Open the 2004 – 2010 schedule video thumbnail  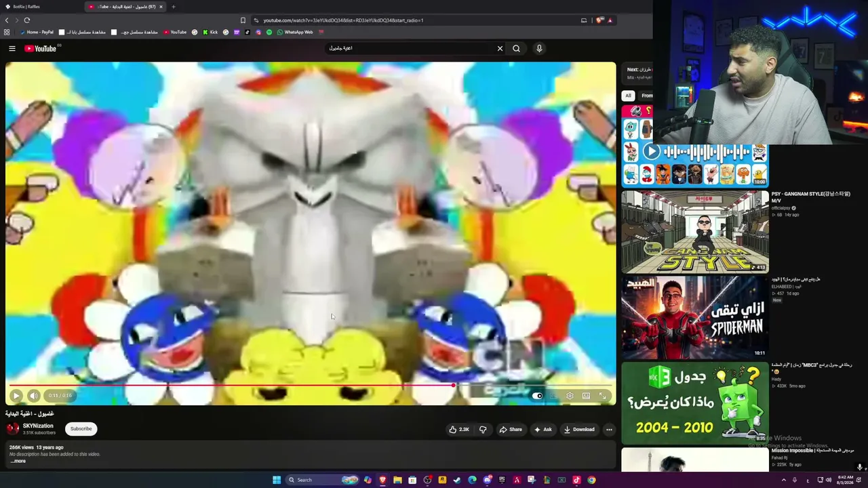pos(695,403)
